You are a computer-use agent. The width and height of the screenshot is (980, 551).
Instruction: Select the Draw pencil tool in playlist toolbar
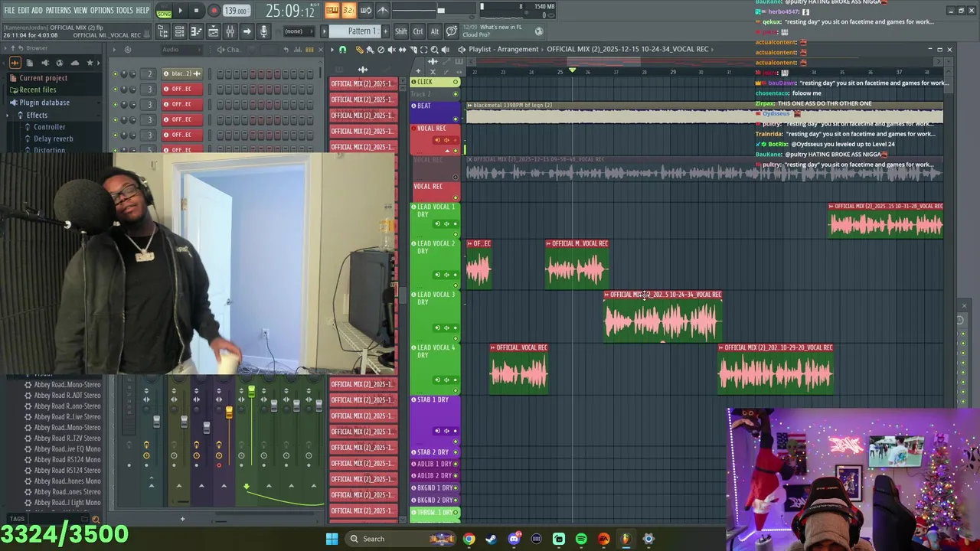coord(360,50)
